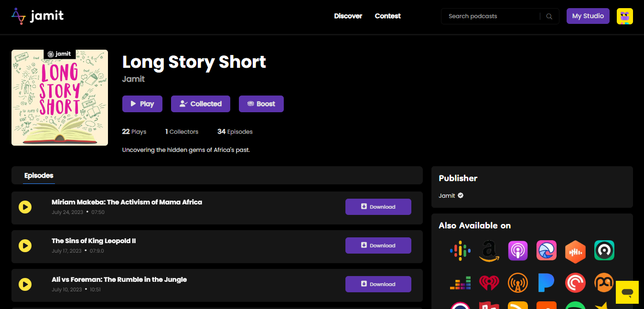The height and width of the screenshot is (309, 644).
Task: Open the Amazon Music icon link
Action: (489, 251)
